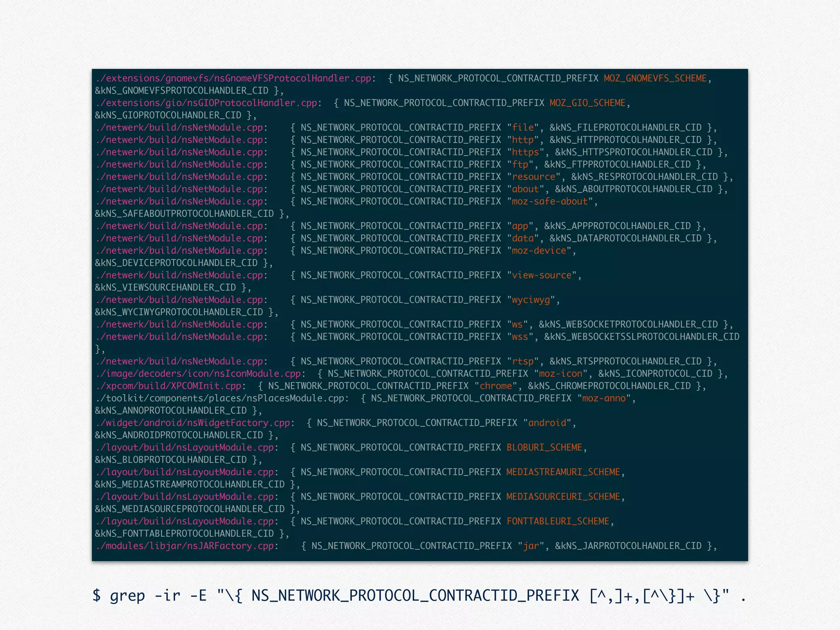840x630 pixels.
Task: Click &kNS_FONTTABLEPROTOCOLHANDLER_CID text
Action: (x=184, y=534)
